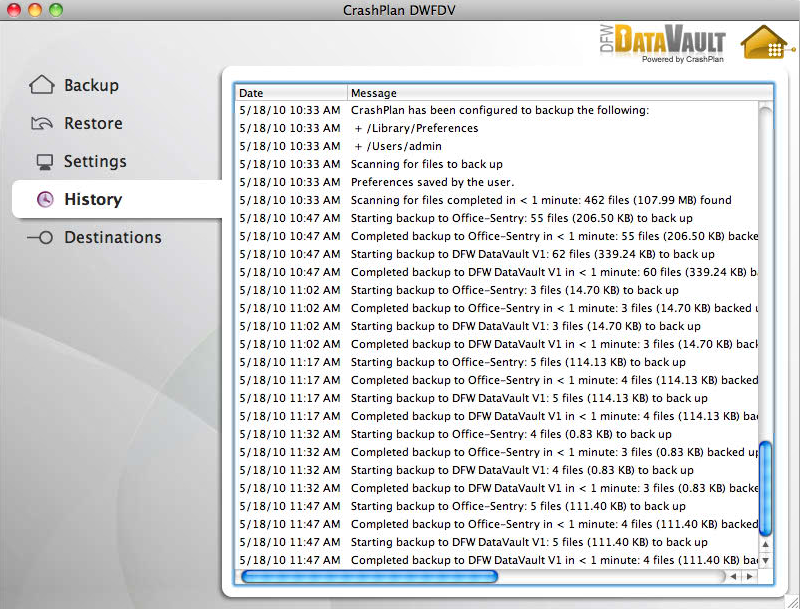Select 'Starting backup to DFW DataVault V1: 3 files' row
Image resolution: width=800 pixels, height=609 pixels.
(x=497, y=326)
